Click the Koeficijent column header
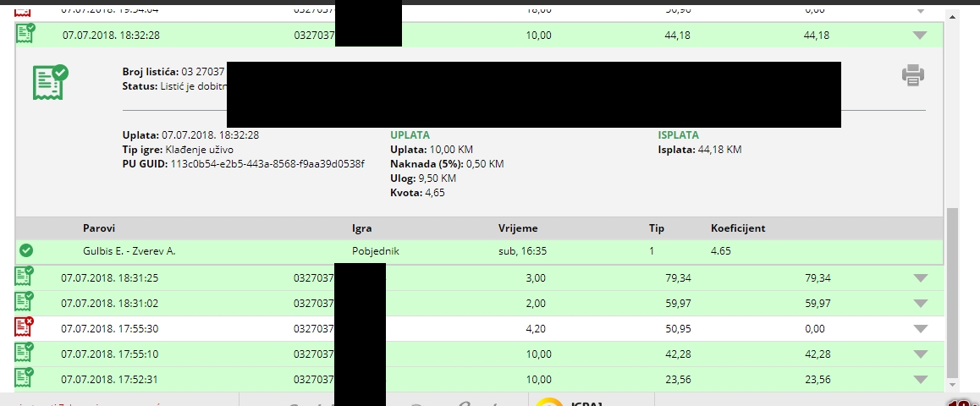The height and width of the screenshot is (406, 980). click(x=738, y=228)
